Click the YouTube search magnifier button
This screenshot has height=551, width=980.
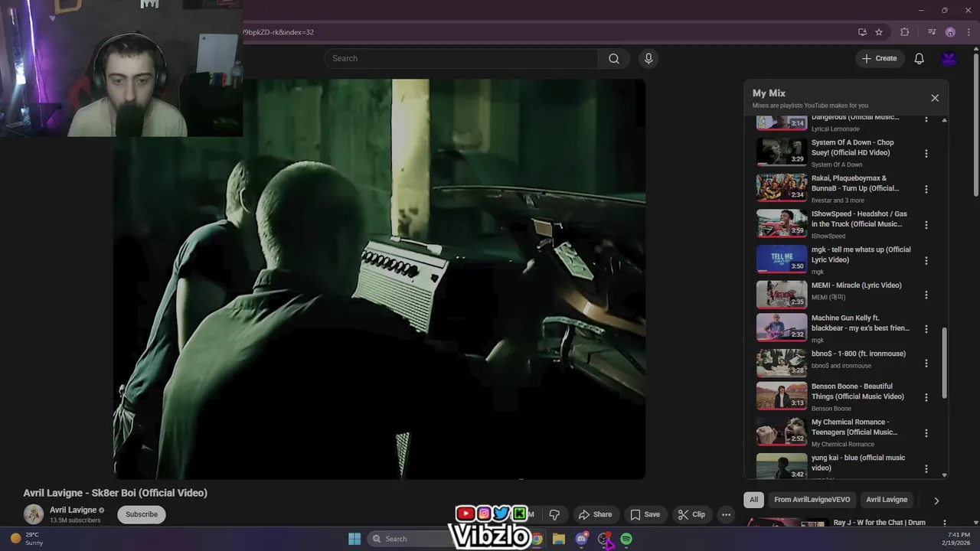614,58
